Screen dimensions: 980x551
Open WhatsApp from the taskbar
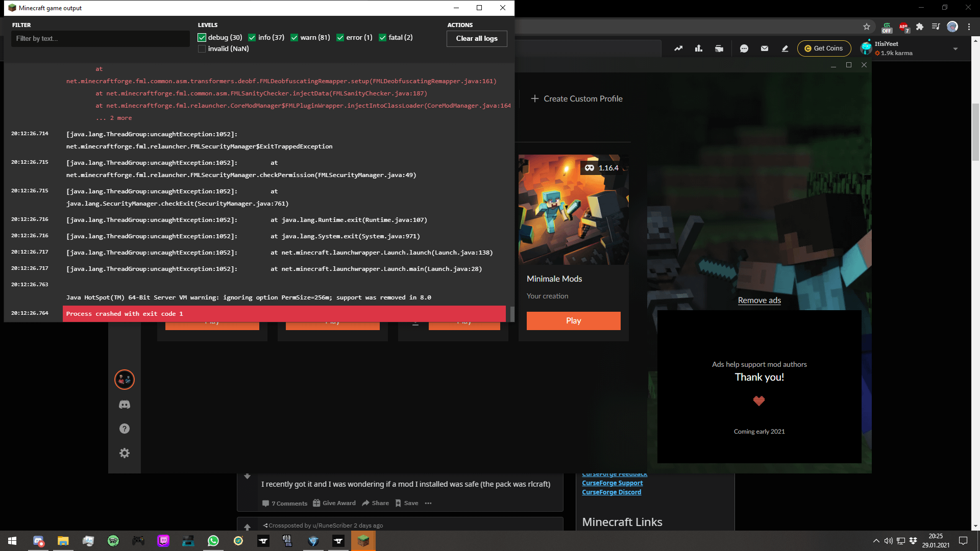point(213,541)
